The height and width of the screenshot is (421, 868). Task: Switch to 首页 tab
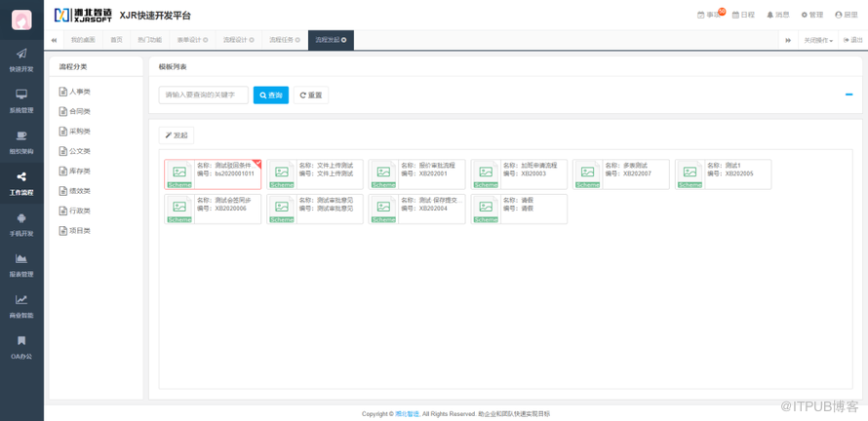pos(116,40)
